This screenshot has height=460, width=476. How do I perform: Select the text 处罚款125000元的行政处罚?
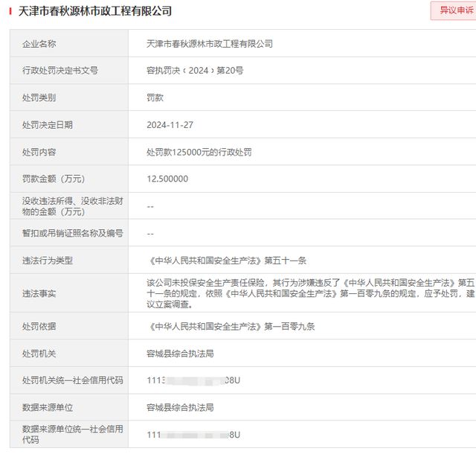tap(199, 152)
